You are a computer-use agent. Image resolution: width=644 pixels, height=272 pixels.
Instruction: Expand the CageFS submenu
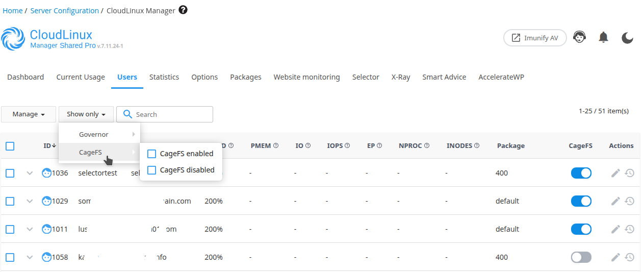(x=99, y=152)
